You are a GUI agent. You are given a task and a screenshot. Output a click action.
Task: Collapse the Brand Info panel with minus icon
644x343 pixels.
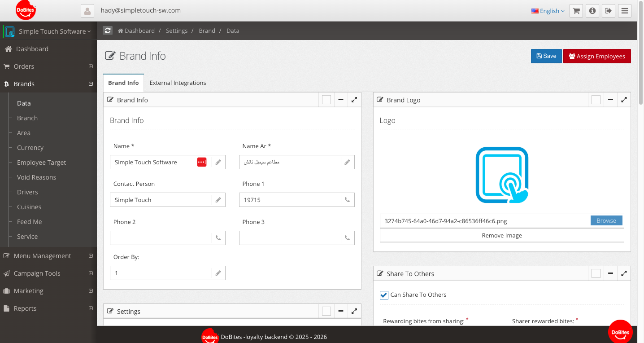point(341,100)
